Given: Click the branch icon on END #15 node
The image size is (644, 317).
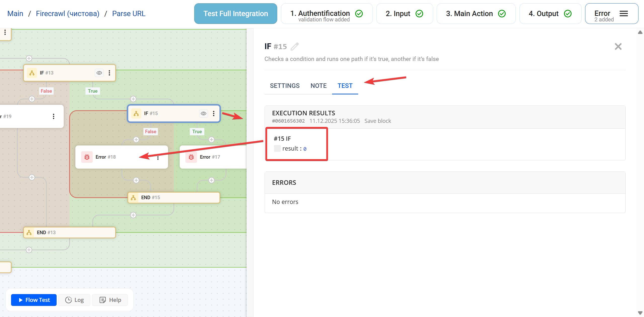Looking at the screenshot, I should (x=133, y=198).
